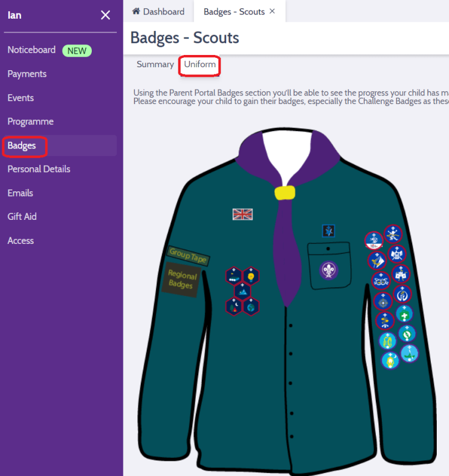The width and height of the screenshot is (449, 476).
Task: Click the Regional Badges patch on sleeve
Action: point(182,280)
